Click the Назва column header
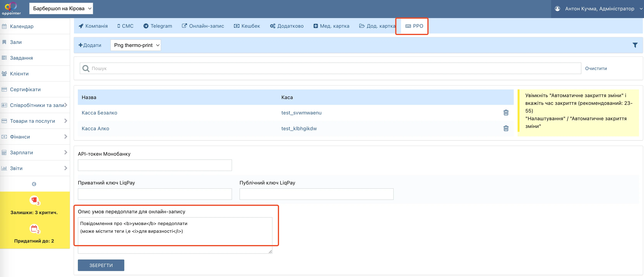Image resolution: width=644 pixels, height=277 pixels. (89, 97)
